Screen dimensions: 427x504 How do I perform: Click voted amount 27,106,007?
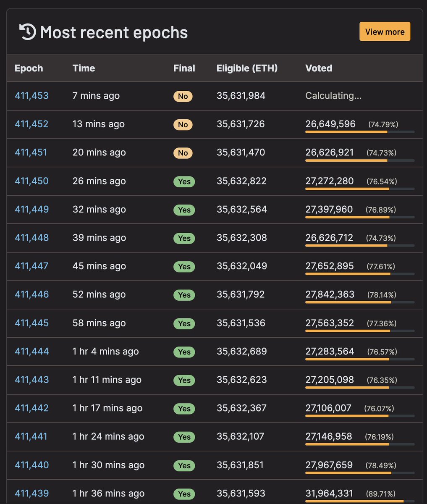328,408
